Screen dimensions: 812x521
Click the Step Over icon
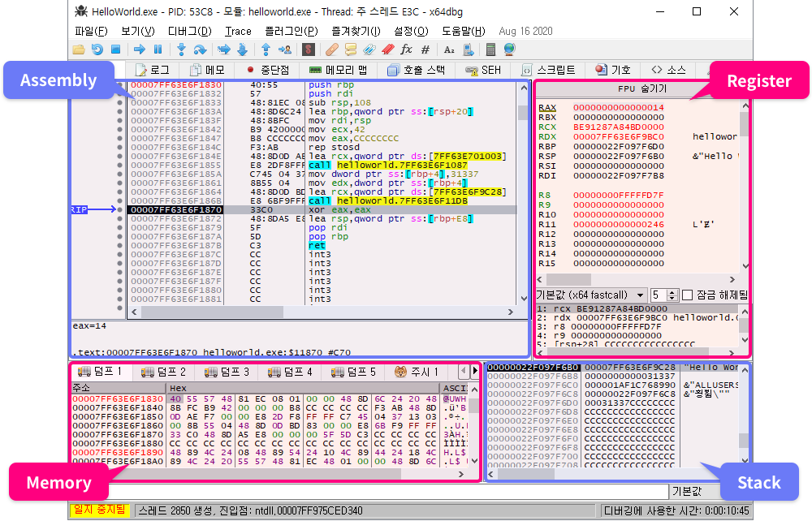[x=200, y=50]
